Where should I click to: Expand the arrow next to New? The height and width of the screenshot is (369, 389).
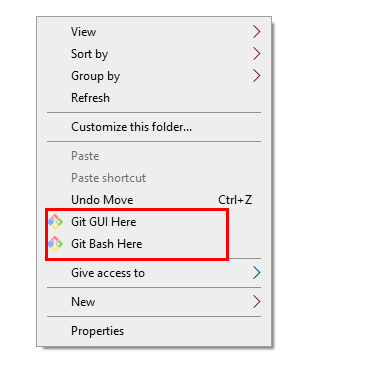click(x=256, y=302)
